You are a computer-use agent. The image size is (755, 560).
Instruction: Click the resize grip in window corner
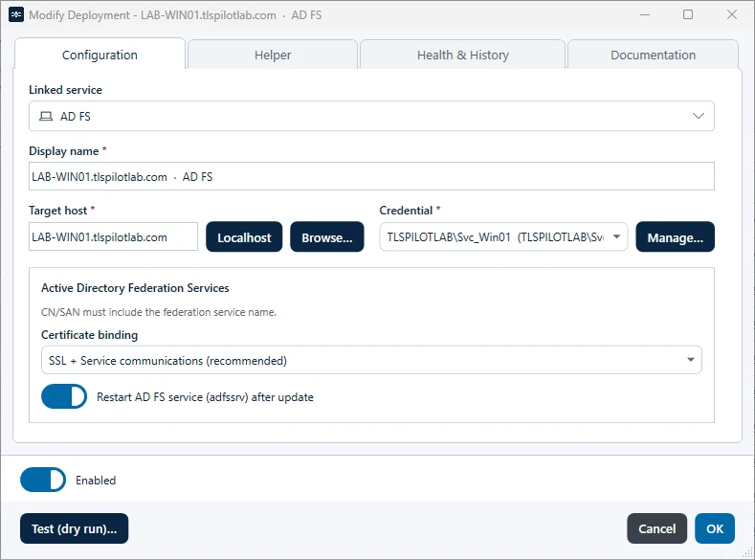pos(747,552)
